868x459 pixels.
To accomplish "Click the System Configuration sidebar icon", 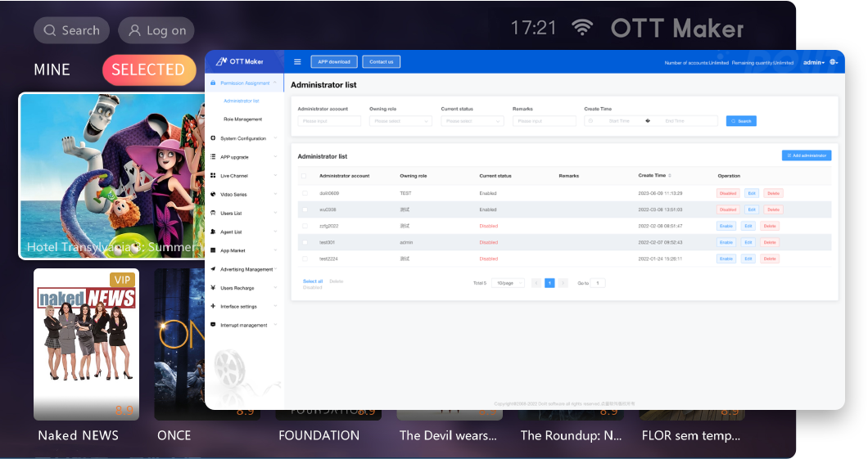I will click(x=213, y=138).
